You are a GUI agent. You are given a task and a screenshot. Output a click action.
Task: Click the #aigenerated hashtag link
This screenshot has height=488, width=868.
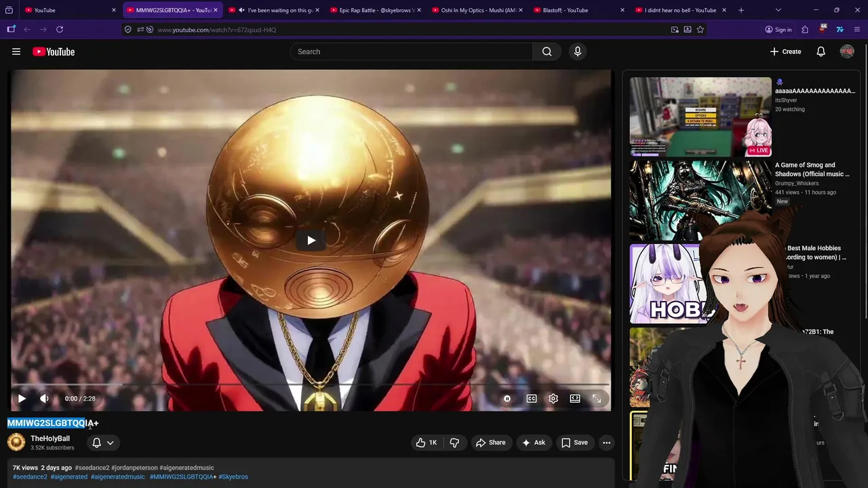click(x=69, y=477)
